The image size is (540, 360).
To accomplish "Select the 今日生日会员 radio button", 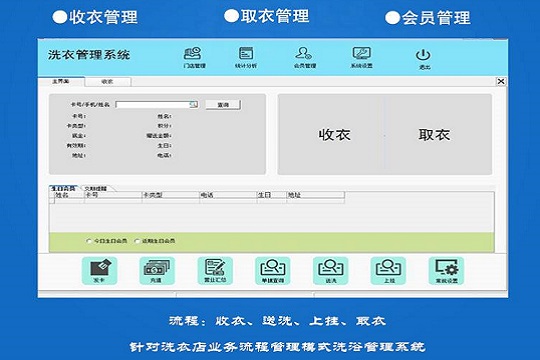I will [x=89, y=241].
